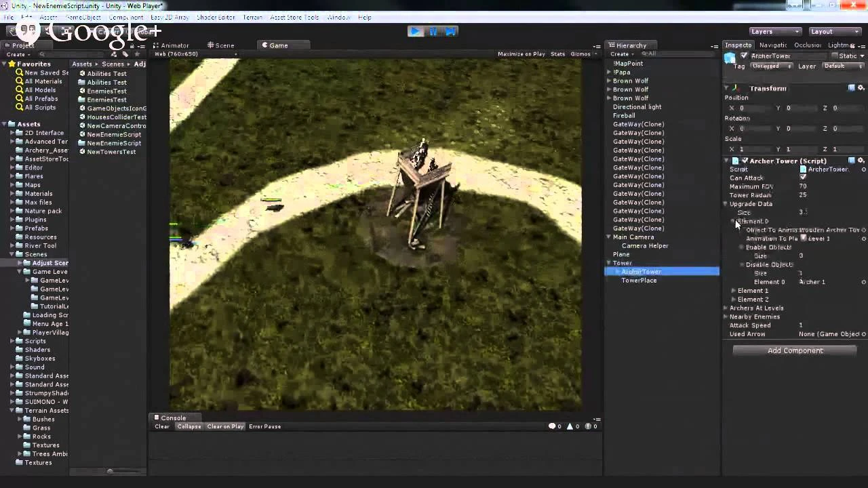868x488 pixels.
Task: Toggle the Static checkbox for ArcherTower
Action: pyautogui.click(x=834, y=56)
